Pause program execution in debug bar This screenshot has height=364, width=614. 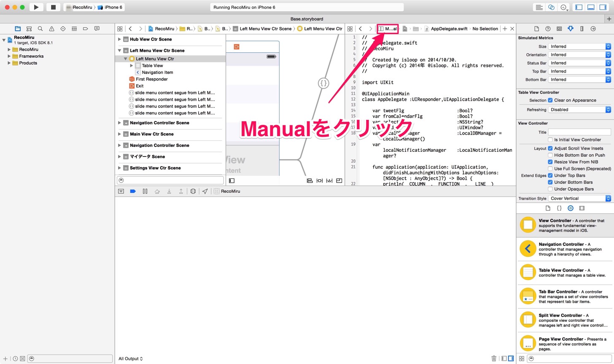pyautogui.click(x=145, y=191)
